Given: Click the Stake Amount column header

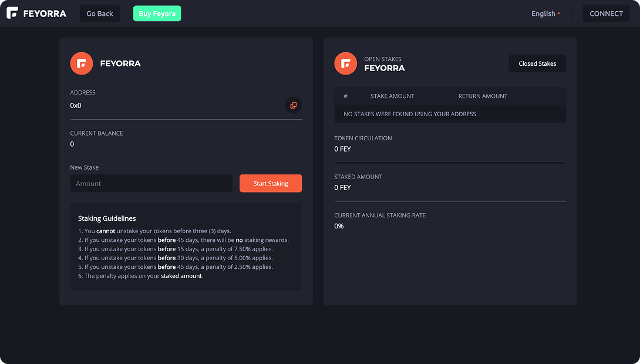Looking at the screenshot, I should [x=392, y=96].
